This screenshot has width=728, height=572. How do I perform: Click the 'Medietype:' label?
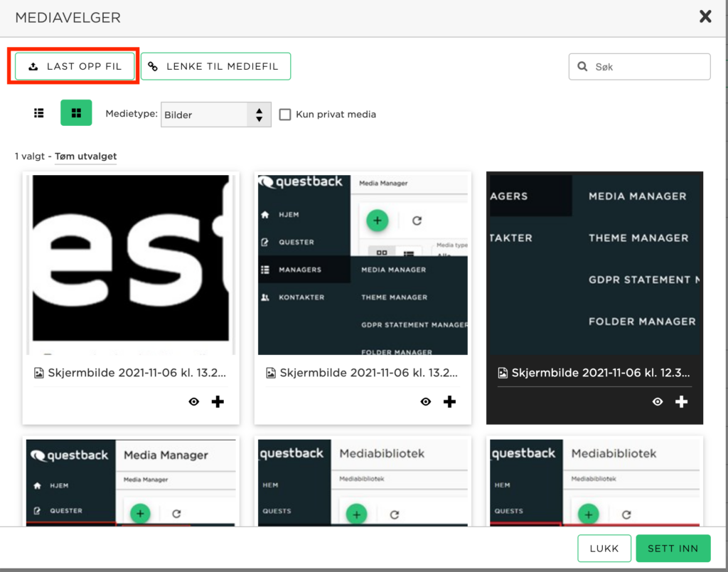coord(132,114)
